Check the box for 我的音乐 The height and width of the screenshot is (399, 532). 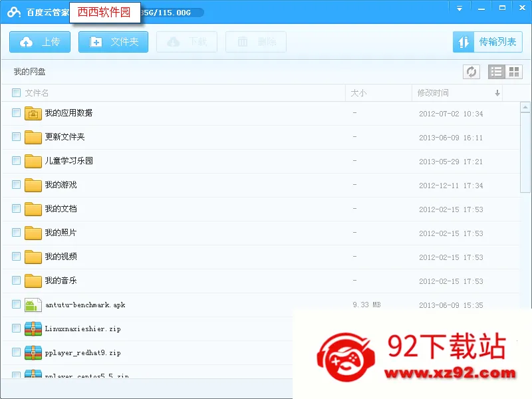point(16,280)
